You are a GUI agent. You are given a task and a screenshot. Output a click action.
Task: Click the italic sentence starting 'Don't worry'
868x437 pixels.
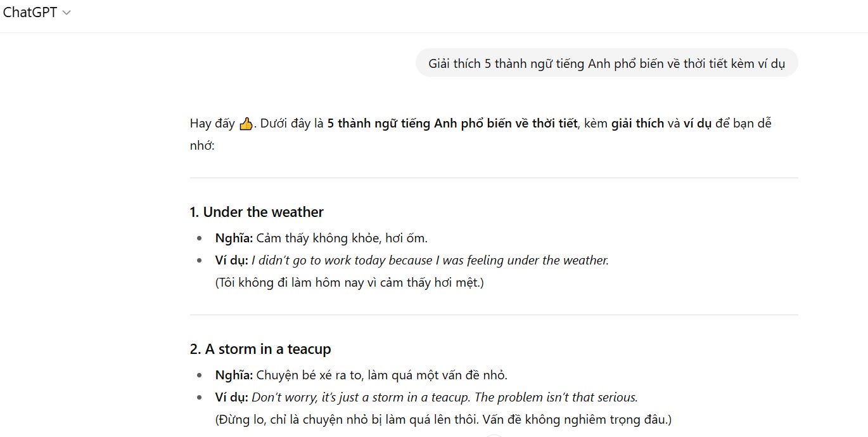click(x=444, y=397)
